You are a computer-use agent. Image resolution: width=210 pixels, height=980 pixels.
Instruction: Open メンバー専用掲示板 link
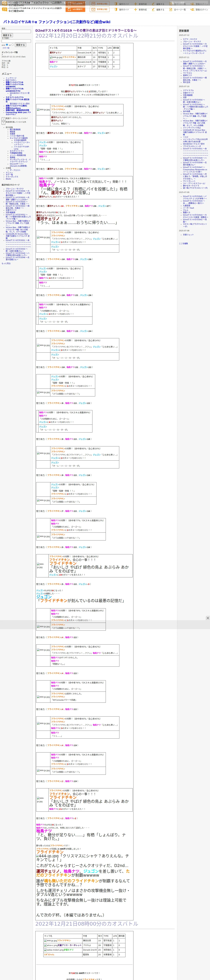18,155
